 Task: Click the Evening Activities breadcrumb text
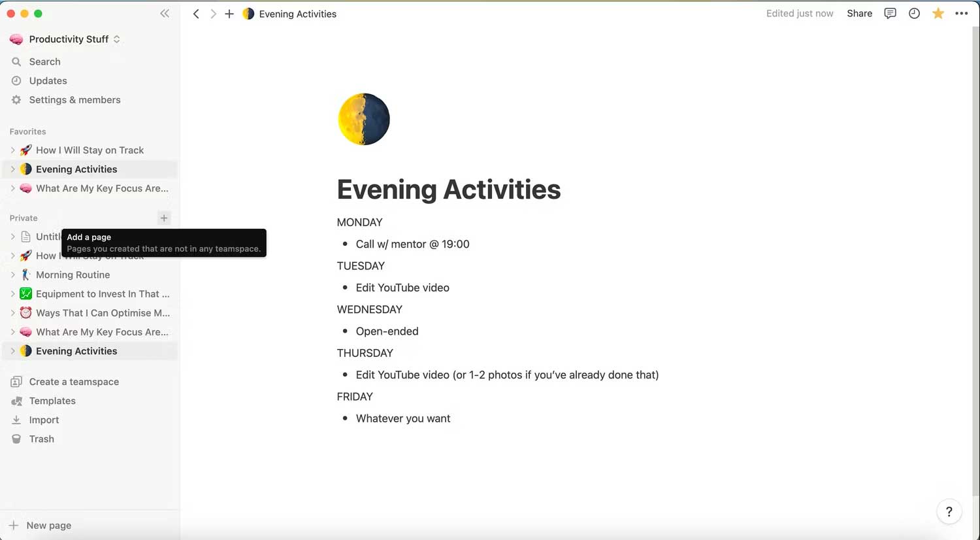coord(298,14)
